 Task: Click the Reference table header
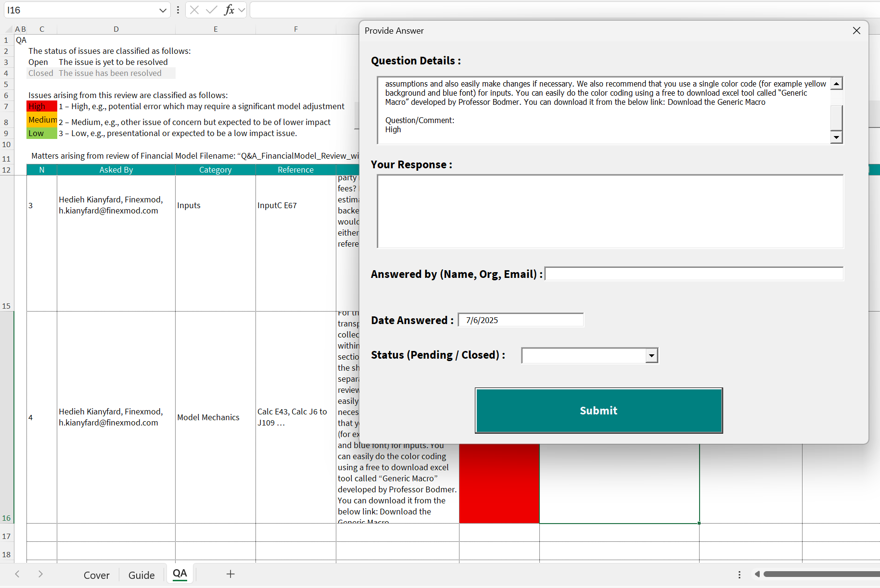tap(296, 170)
